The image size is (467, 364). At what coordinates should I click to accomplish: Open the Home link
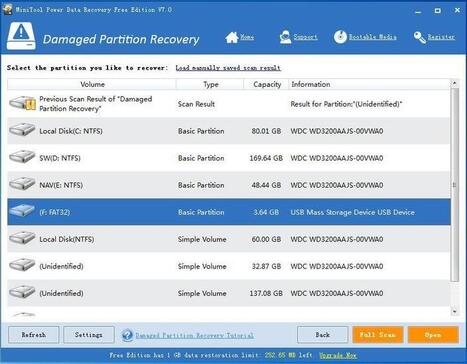247,37
